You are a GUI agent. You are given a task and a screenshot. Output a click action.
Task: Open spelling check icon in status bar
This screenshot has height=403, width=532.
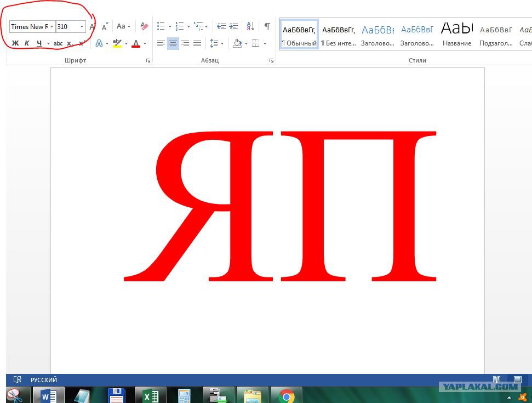[18, 379]
